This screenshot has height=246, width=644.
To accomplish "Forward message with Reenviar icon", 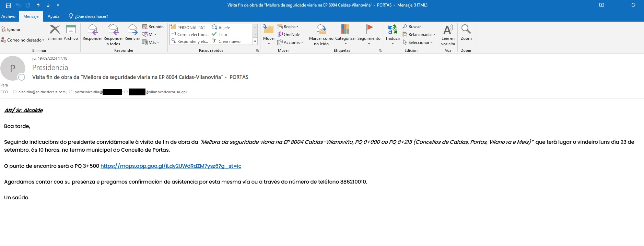I will click(132, 30).
